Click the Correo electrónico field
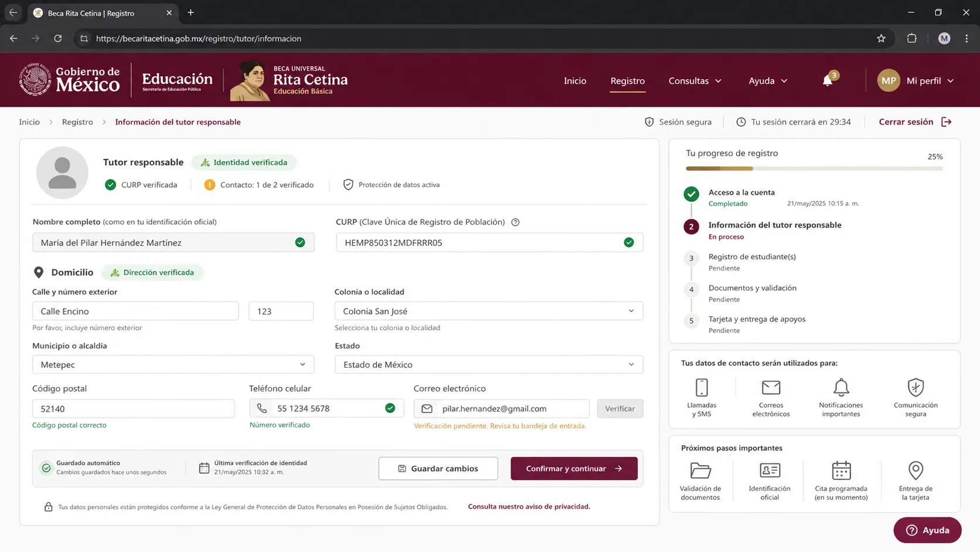 coord(501,409)
